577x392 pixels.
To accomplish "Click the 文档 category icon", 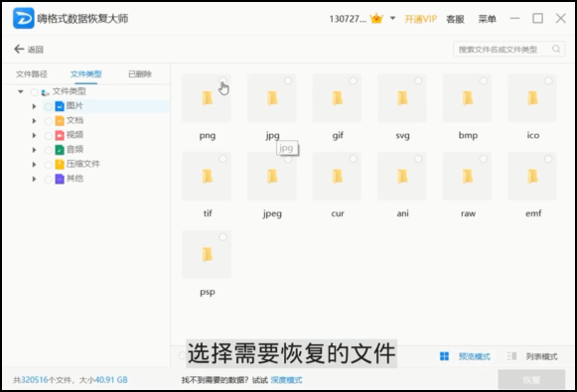I will tap(60, 121).
